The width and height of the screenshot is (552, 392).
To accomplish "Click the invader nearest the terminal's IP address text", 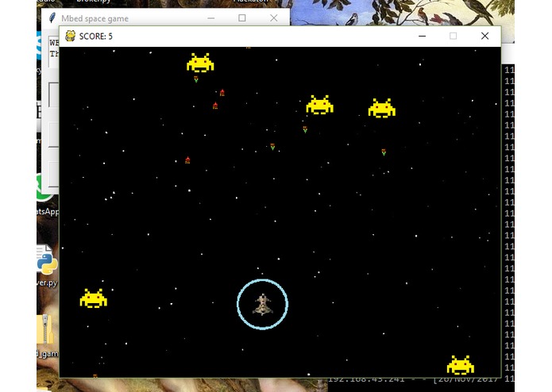I will (x=461, y=365).
